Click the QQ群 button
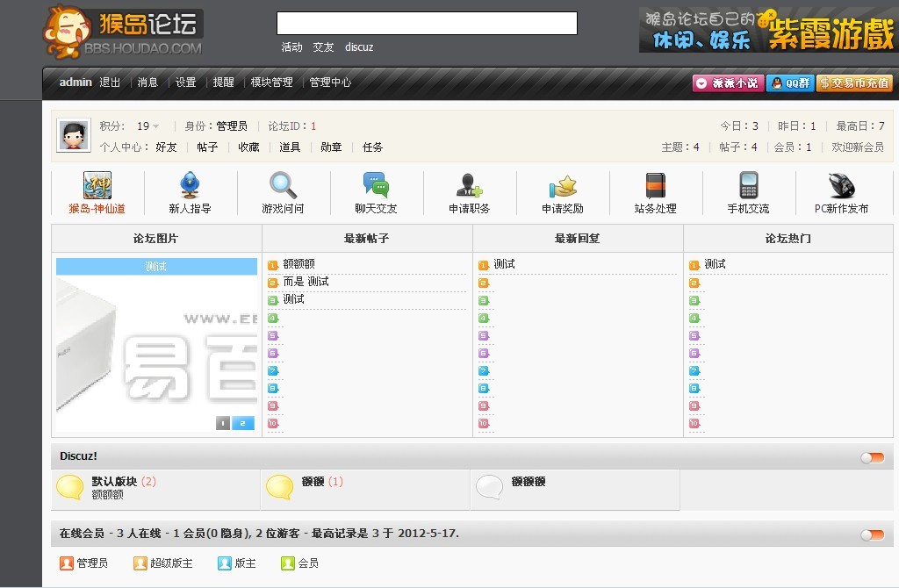899x588 pixels. [790, 83]
